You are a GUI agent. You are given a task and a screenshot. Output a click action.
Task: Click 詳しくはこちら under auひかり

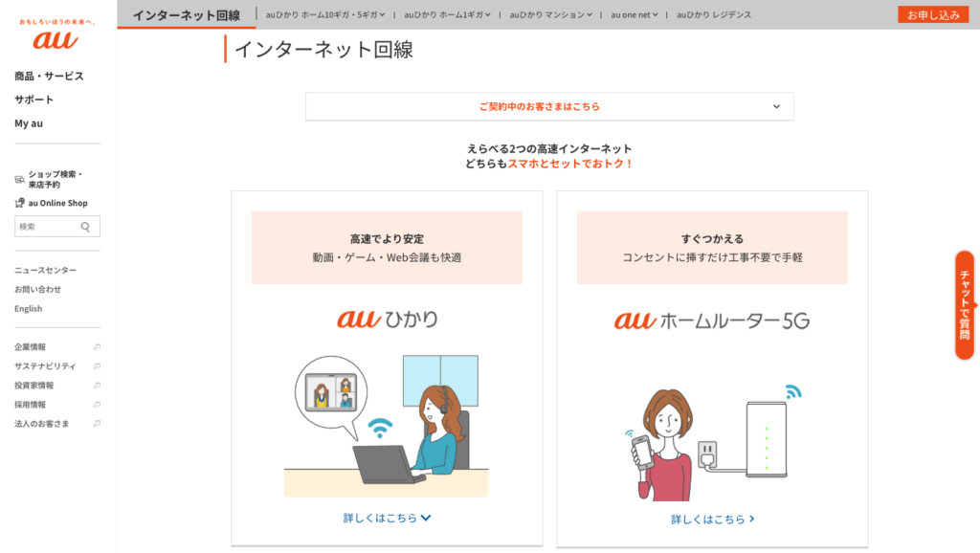pyautogui.click(x=387, y=518)
